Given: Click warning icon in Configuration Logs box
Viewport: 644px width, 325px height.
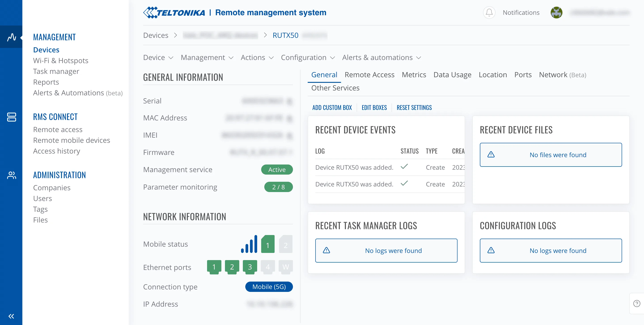Looking at the screenshot, I should [491, 250].
